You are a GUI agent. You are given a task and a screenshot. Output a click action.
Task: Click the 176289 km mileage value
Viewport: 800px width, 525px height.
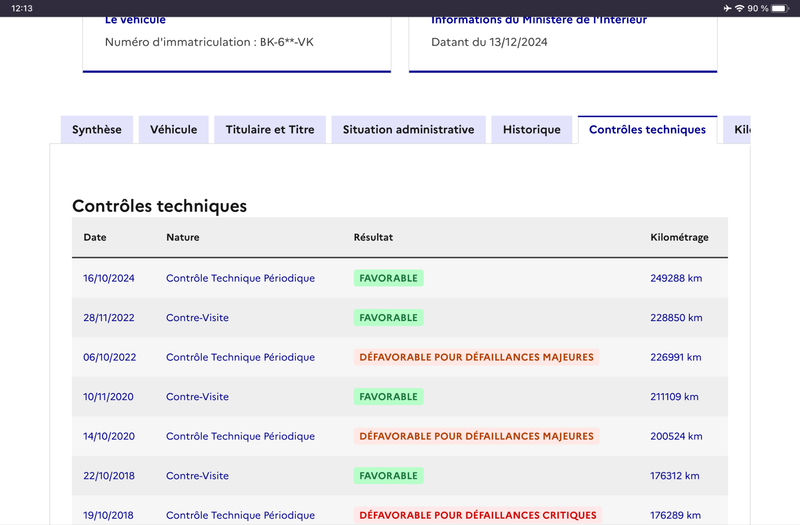pos(675,515)
